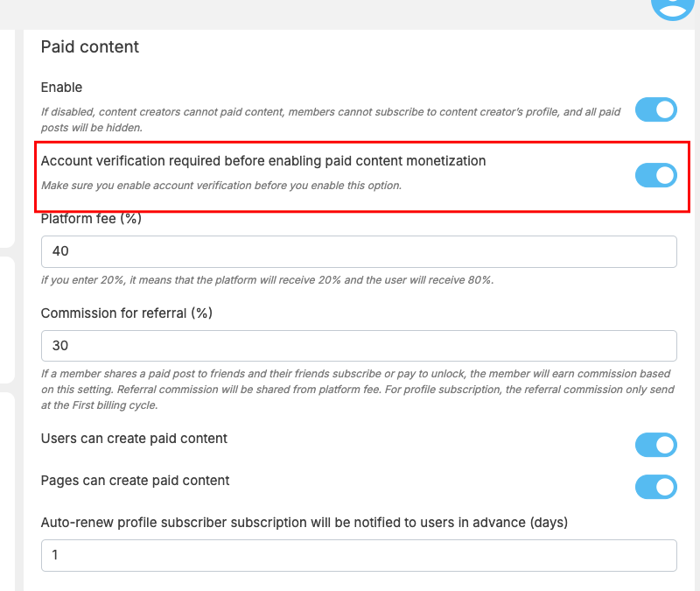Click the 20% platform fee hint text
Image resolution: width=700 pixels, height=591 pixels.
[268, 280]
